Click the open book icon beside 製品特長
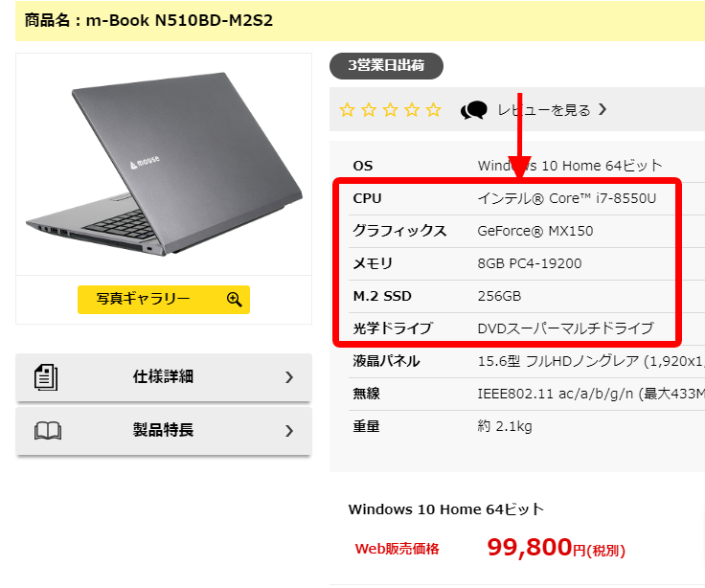This screenshot has height=588, width=705. [48, 431]
